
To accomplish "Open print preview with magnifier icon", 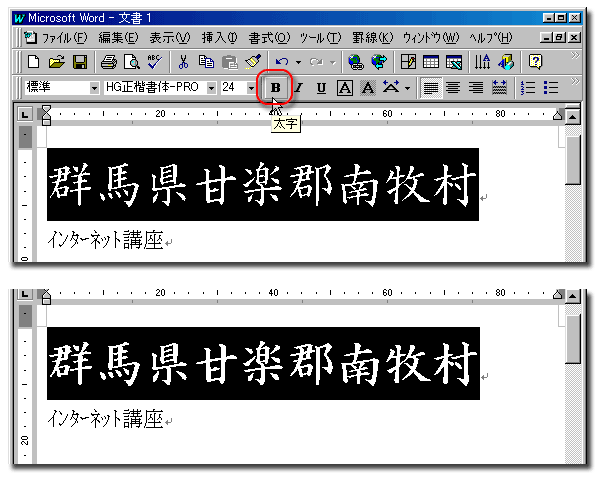I will point(132,62).
